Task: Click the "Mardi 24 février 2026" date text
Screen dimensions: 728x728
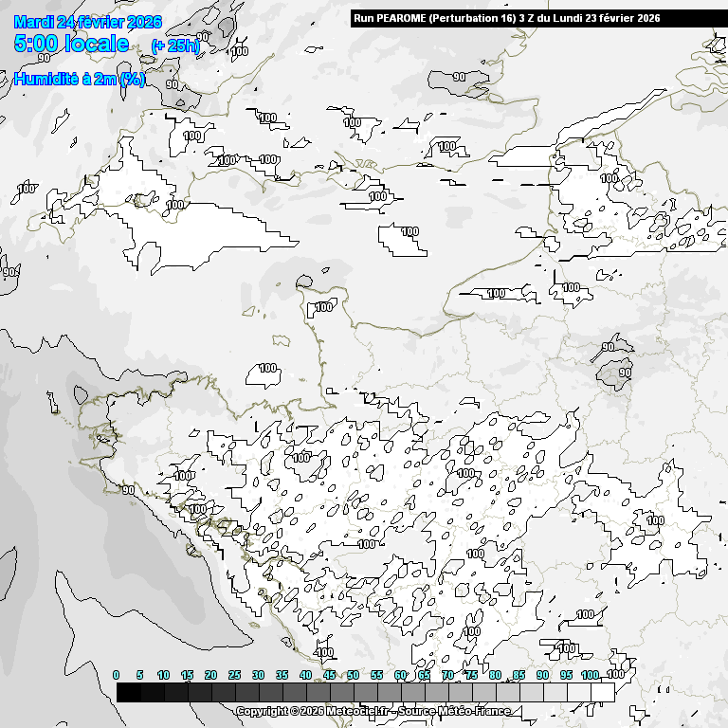Action: [88, 23]
